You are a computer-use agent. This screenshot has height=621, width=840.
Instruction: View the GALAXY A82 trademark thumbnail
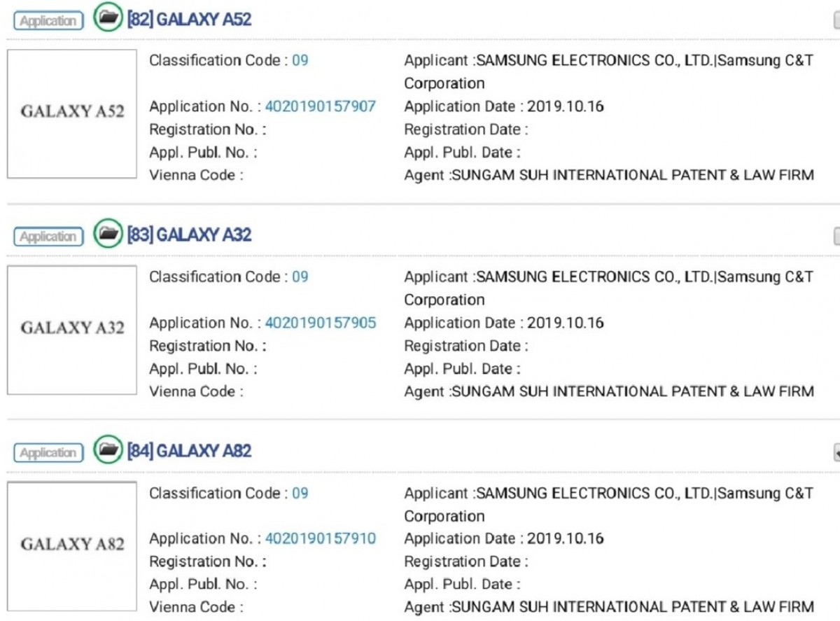tap(72, 545)
